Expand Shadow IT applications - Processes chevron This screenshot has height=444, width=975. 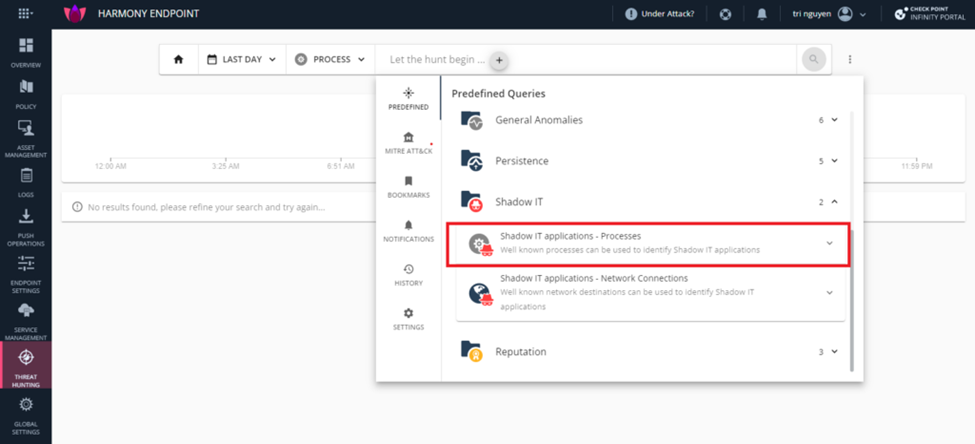829,243
